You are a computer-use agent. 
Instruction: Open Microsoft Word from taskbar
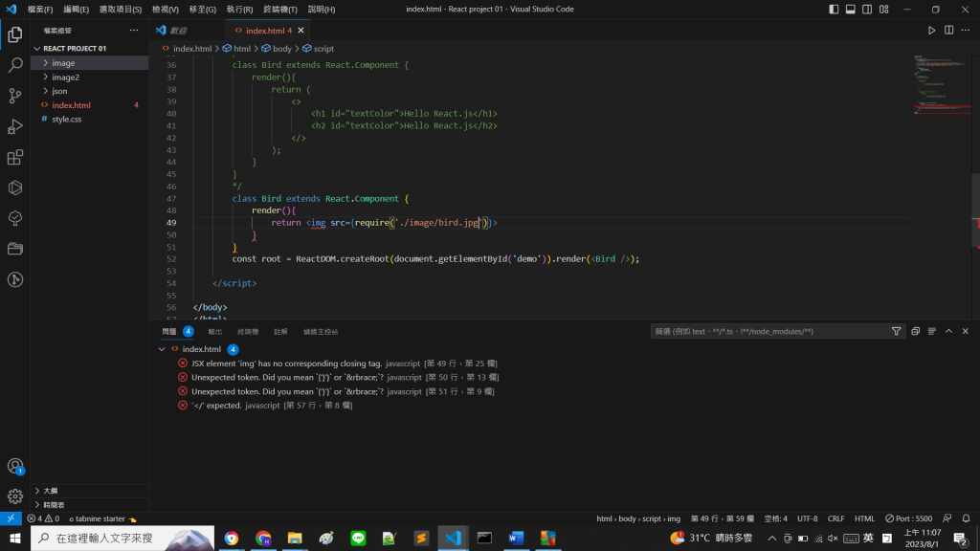516,538
